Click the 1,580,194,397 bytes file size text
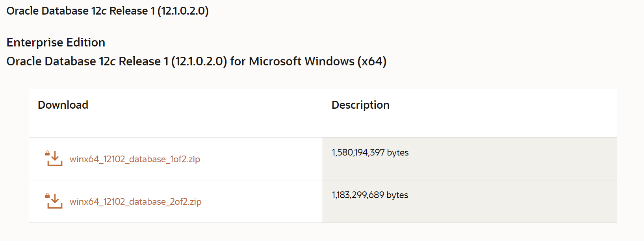644x241 pixels. click(x=370, y=152)
